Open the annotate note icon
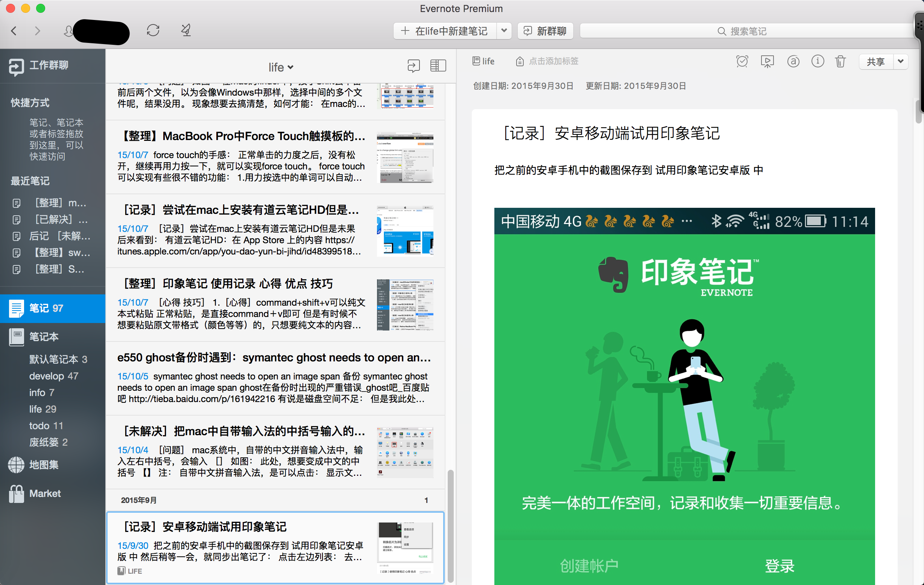Viewport: 924px width, 585px height. pos(793,61)
